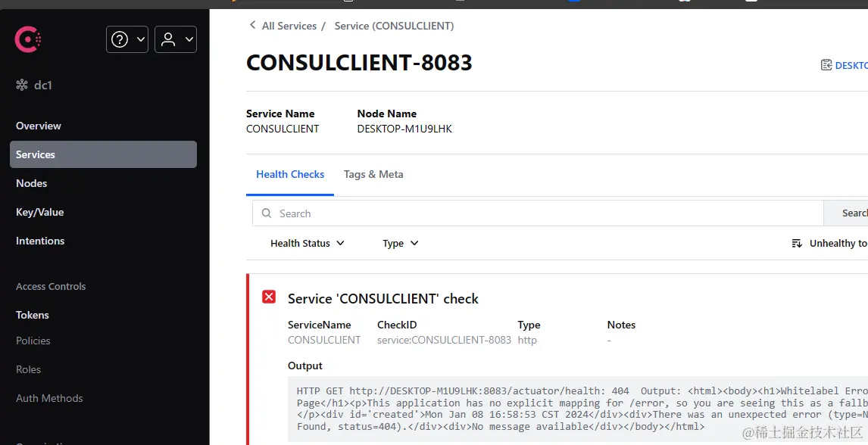Open Roles in the sidebar
This screenshot has width=868, height=445.
coord(28,370)
